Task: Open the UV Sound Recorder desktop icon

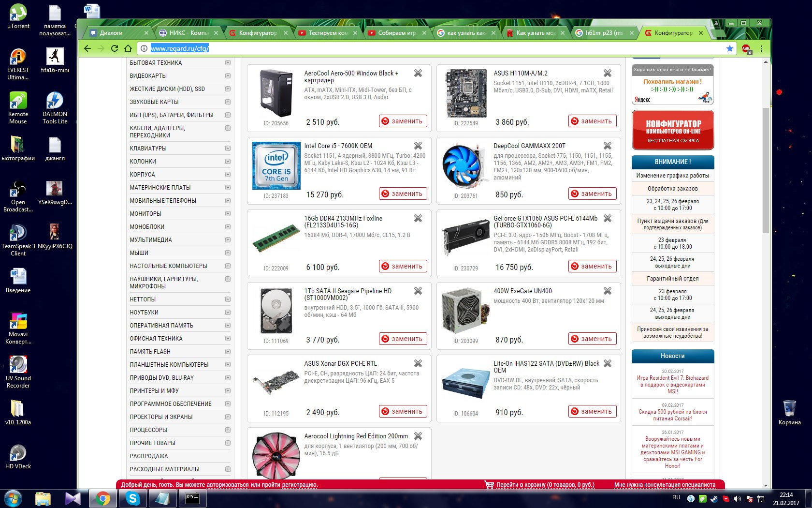Action: click(18, 372)
